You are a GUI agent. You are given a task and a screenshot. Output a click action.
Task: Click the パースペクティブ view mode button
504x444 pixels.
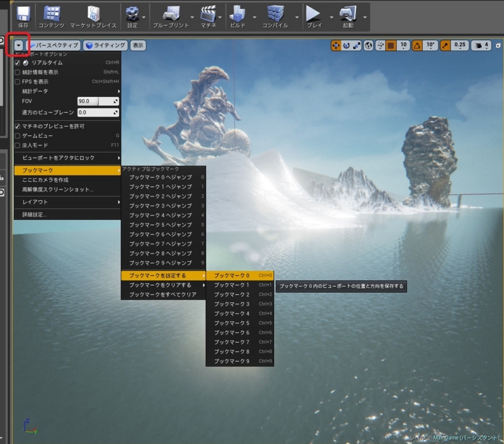coord(54,45)
